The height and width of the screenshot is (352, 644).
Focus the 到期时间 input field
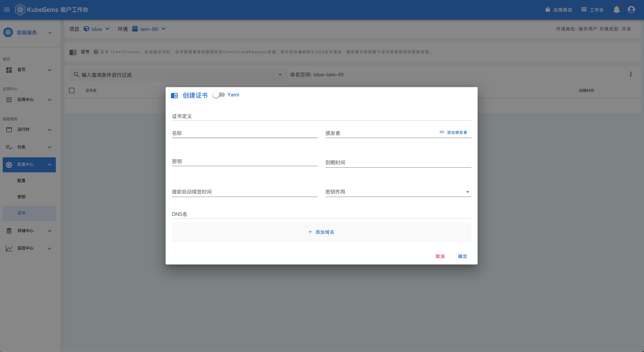click(398, 163)
